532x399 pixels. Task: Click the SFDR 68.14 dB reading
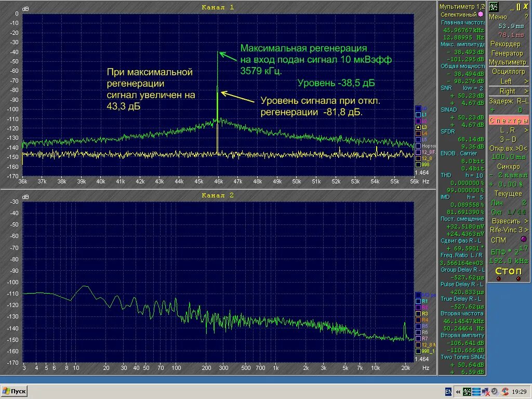pos(471,139)
